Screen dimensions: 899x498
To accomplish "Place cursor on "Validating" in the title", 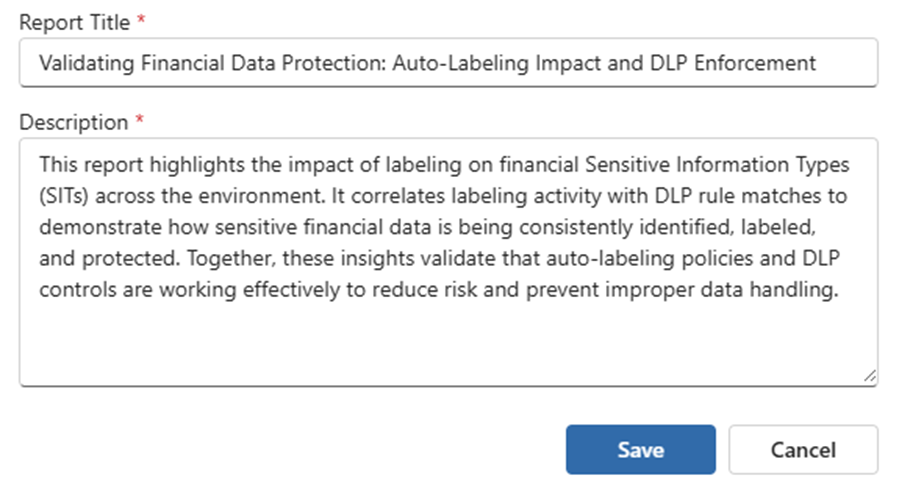I will 78,63.
